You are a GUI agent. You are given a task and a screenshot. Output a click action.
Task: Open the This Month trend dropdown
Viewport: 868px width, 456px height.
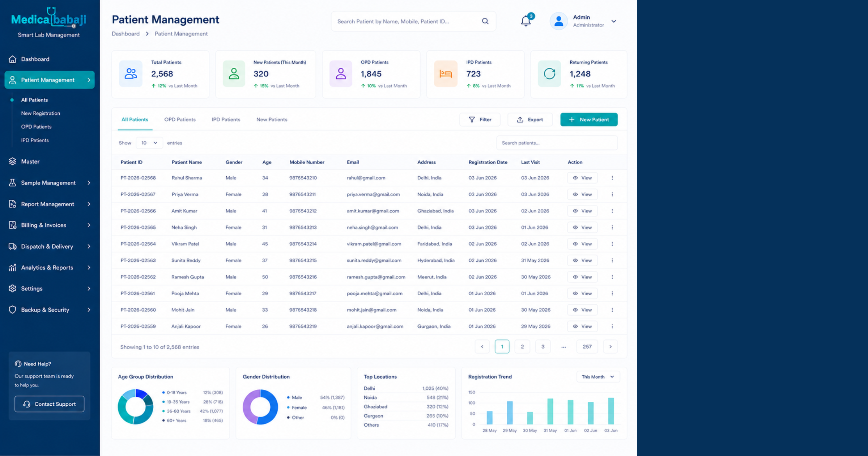coord(598,377)
